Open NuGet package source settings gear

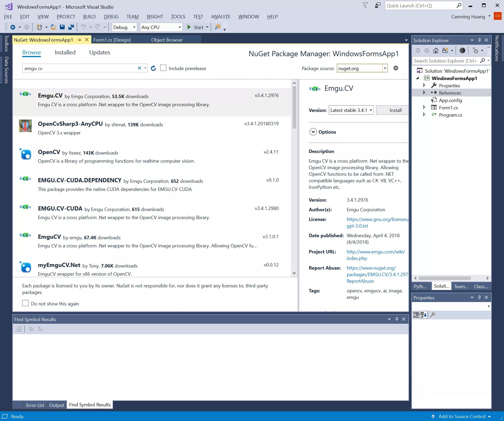coord(396,68)
